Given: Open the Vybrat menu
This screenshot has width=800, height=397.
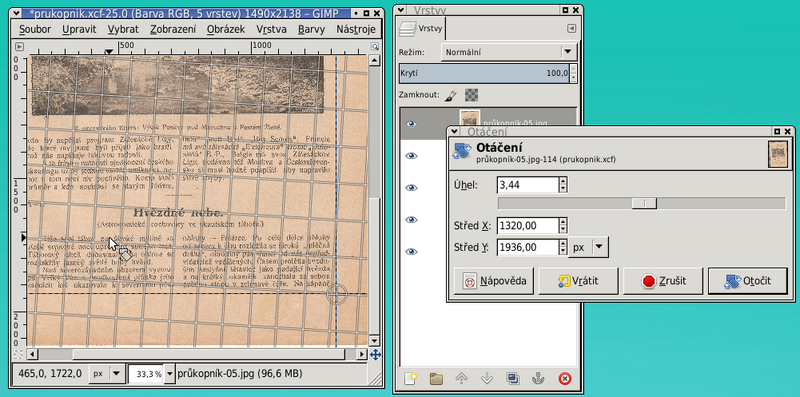Looking at the screenshot, I should pyautogui.click(x=123, y=29).
